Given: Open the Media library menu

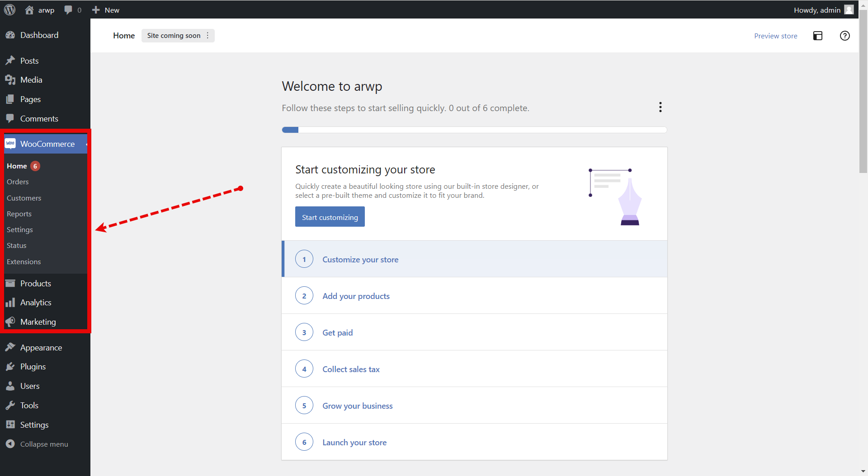Looking at the screenshot, I should click(x=31, y=80).
